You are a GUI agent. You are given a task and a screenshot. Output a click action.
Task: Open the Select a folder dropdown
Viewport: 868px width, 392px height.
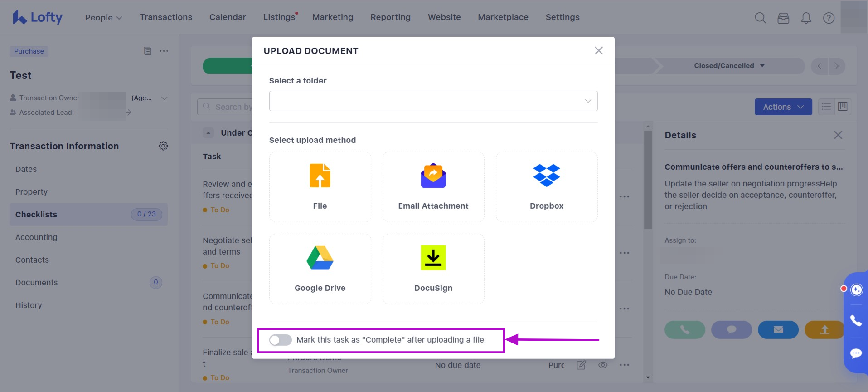click(433, 101)
